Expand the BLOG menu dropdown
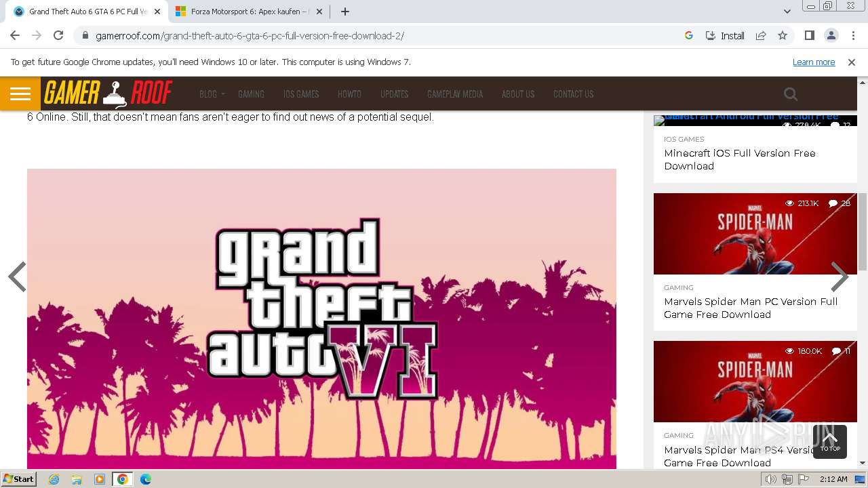This screenshot has height=488, width=868. pyautogui.click(x=212, y=94)
